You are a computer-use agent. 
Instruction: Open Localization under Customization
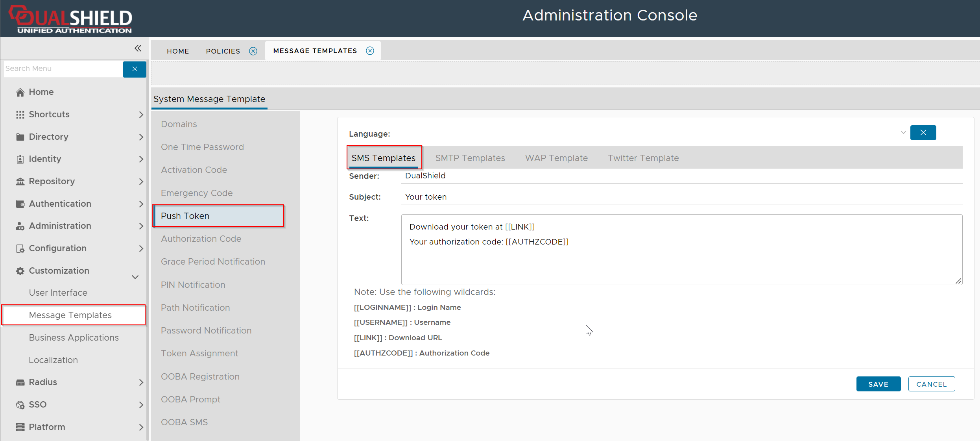(x=53, y=360)
